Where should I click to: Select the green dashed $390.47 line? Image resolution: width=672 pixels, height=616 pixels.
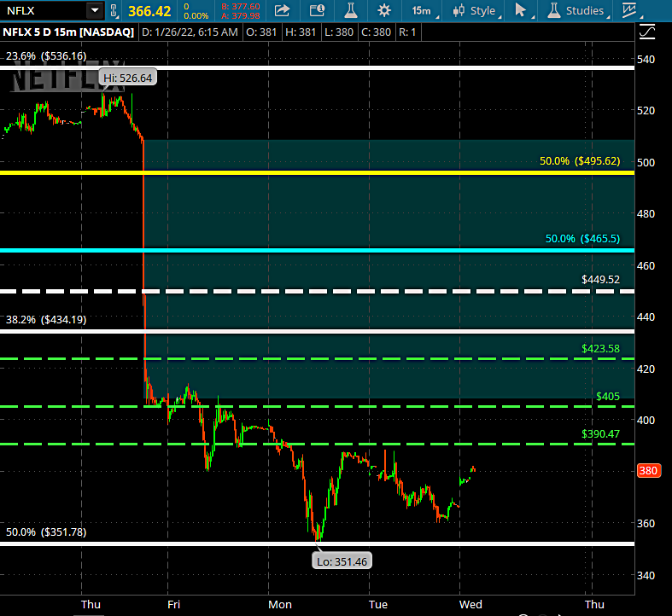[x=317, y=444]
